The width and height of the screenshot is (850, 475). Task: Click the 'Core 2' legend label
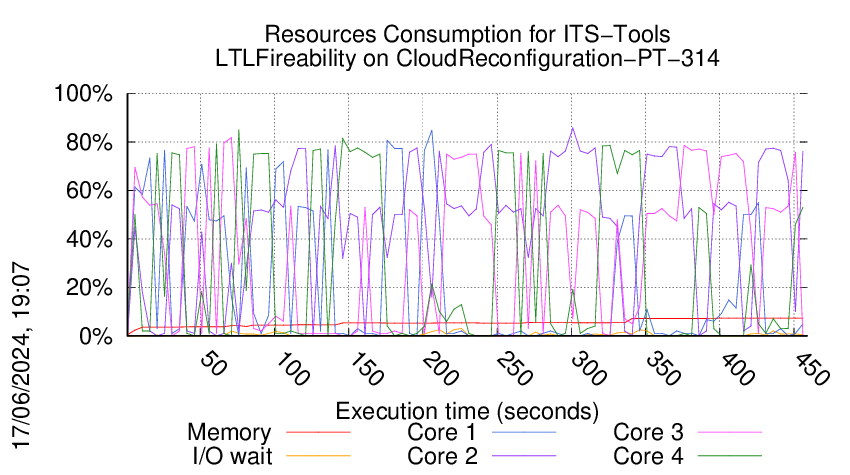(x=442, y=456)
